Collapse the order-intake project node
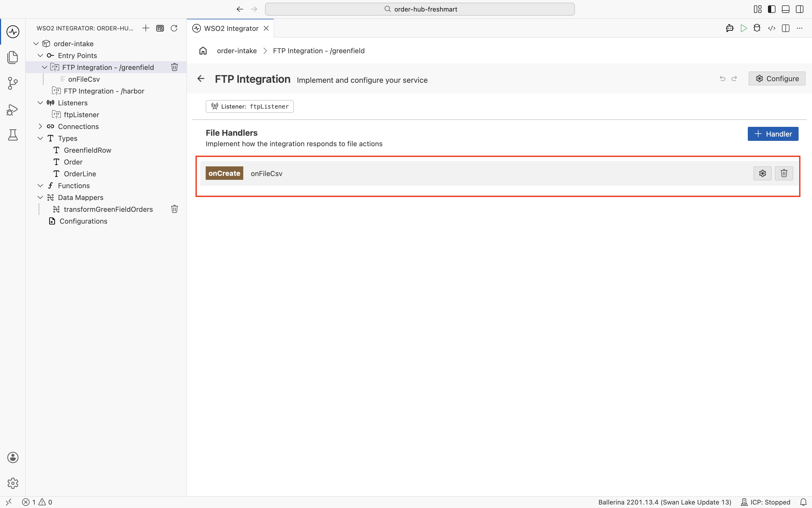The height and width of the screenshot is (508, 812). 36,44
